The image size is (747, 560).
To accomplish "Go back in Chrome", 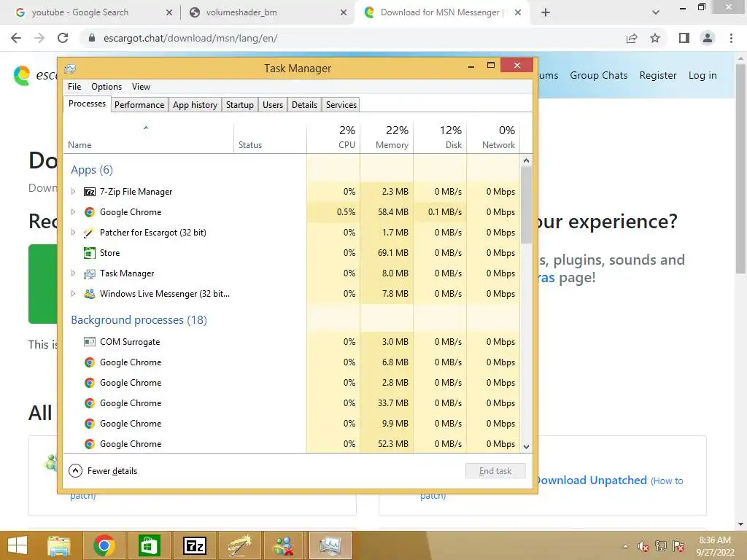I will [x=16, y=38].
